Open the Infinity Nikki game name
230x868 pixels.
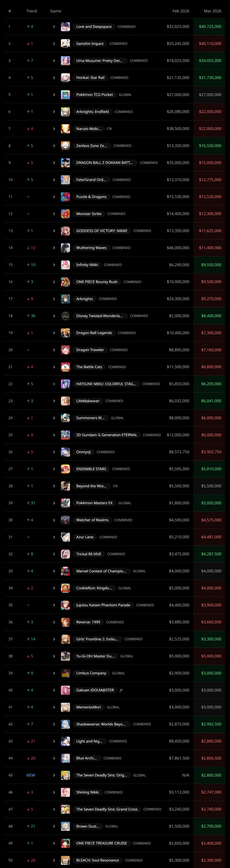(87, 265)
